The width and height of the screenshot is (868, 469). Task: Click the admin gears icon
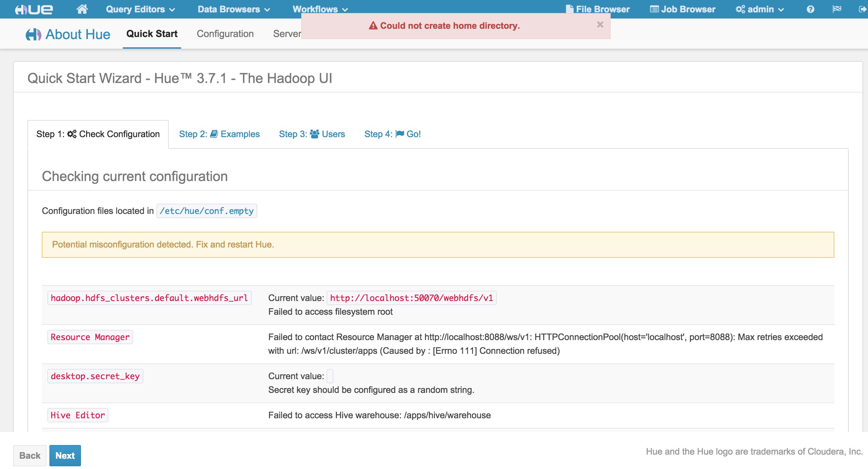(740, 9)
